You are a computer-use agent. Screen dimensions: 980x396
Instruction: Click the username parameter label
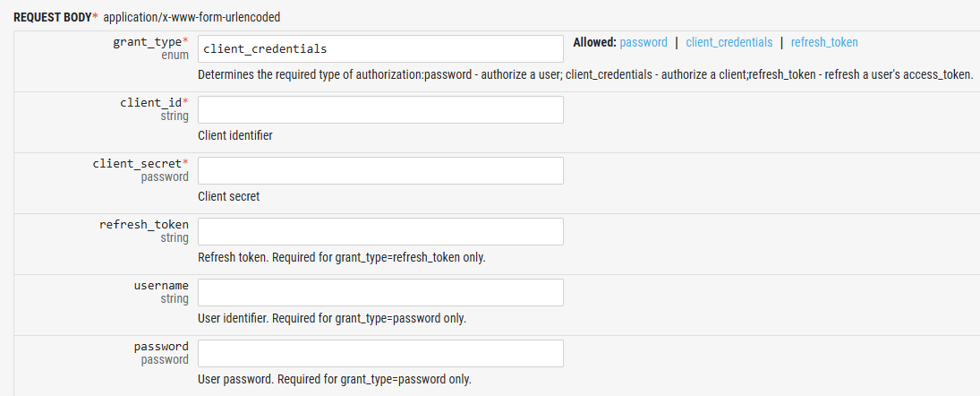(161, 286)
